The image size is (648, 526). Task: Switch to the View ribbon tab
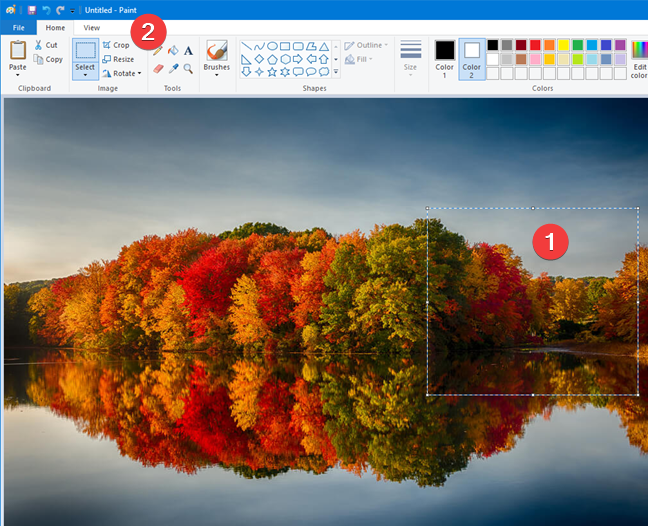point(92,28)
